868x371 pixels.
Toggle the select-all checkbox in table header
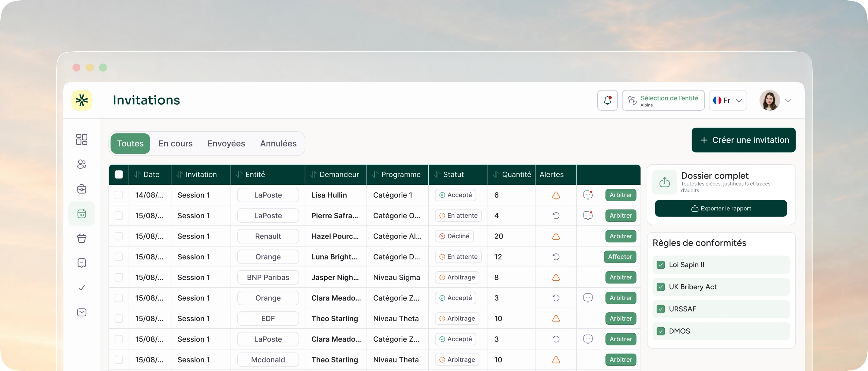coord(119,174)
